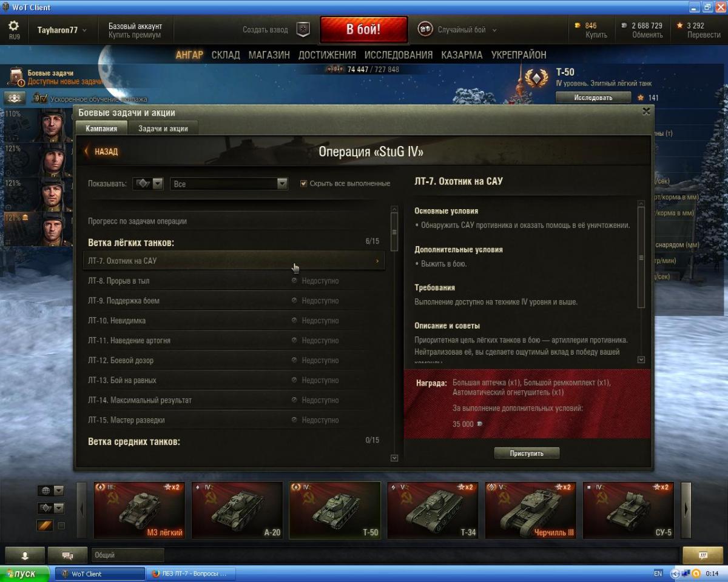Click the Общий chat channel field
The height and width of the screenshot is (582, 728).
(128, 555)
